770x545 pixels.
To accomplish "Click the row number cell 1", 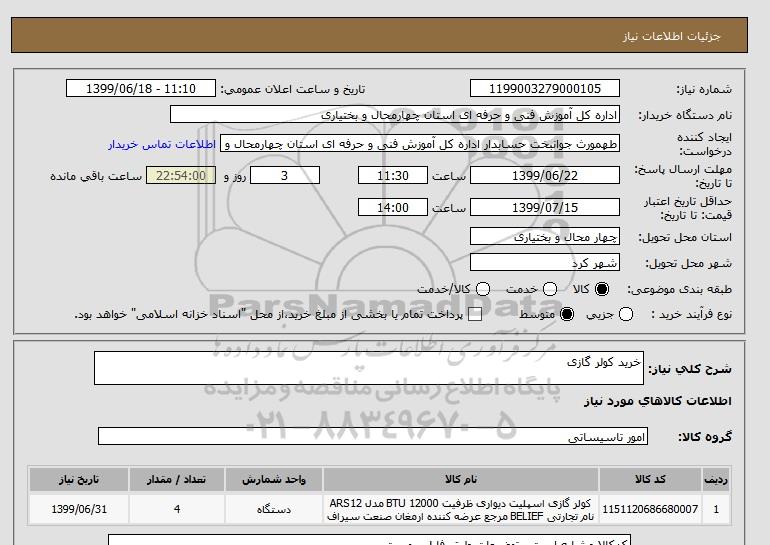I will click(716, 509).
